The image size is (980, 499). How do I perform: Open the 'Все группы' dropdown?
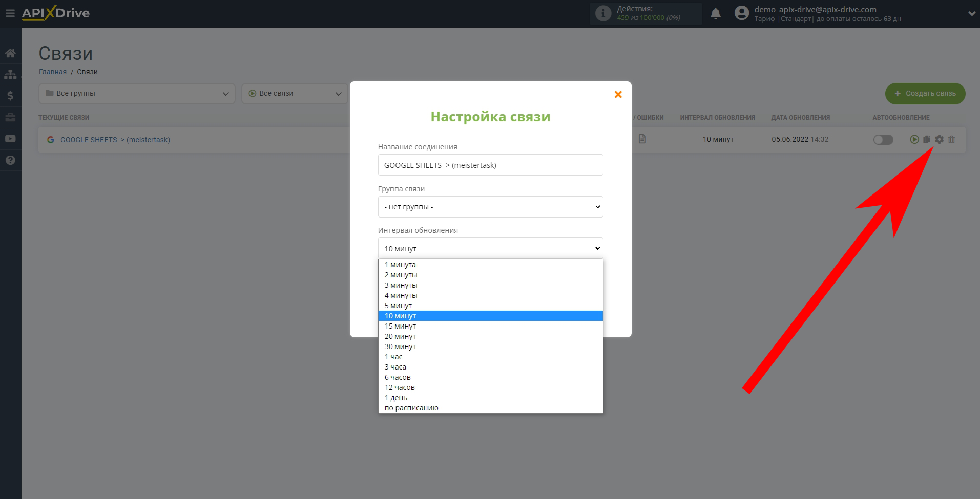(137, 94)
